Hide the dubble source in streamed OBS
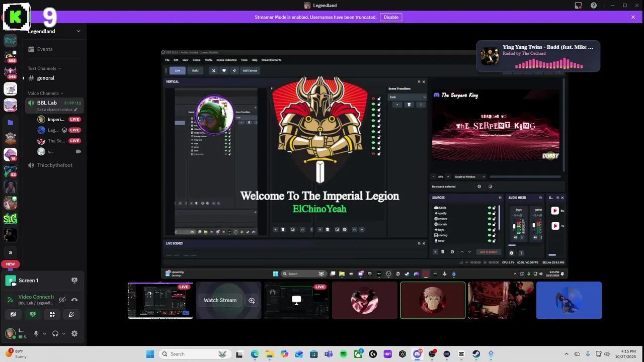This screenshot has height=362, width=644. [490, 208]
